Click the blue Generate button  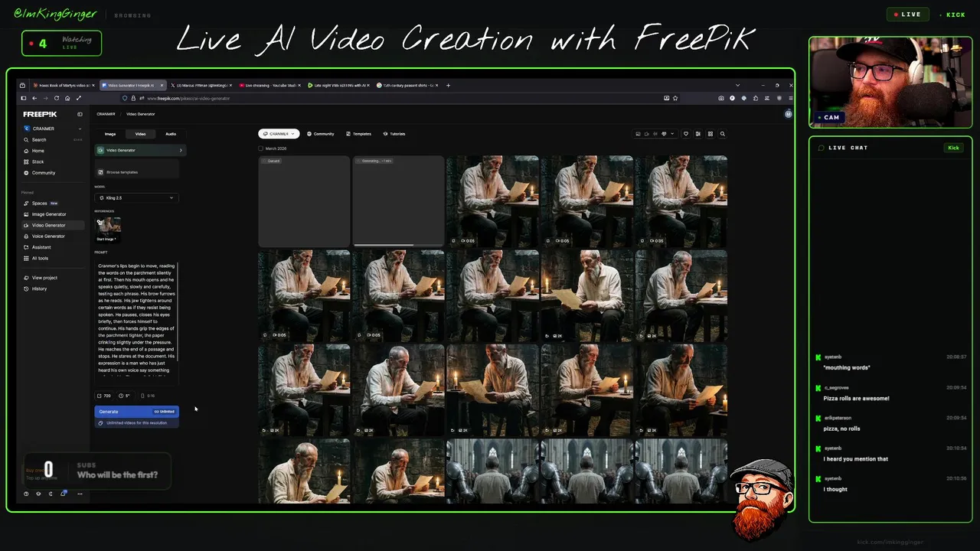136,412
